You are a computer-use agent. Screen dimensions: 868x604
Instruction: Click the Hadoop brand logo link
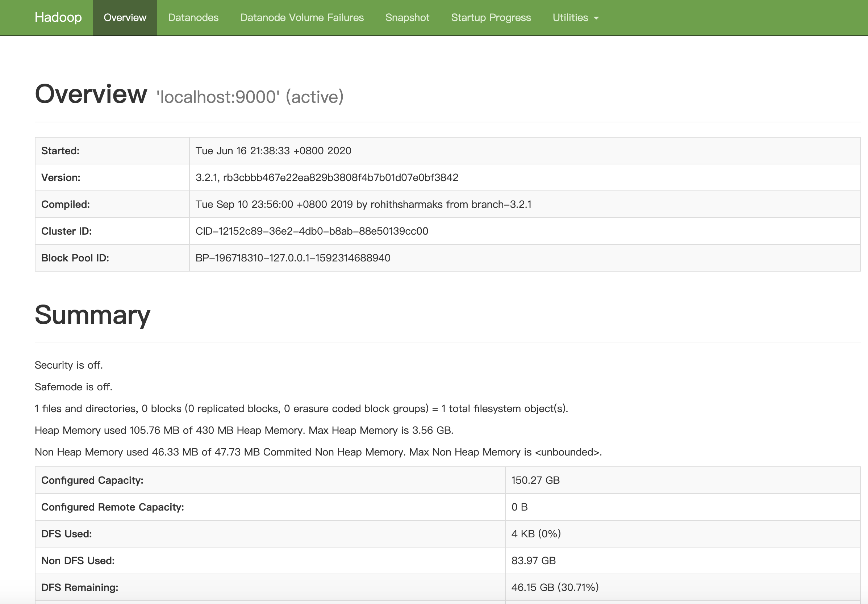[x=58, y=17]
